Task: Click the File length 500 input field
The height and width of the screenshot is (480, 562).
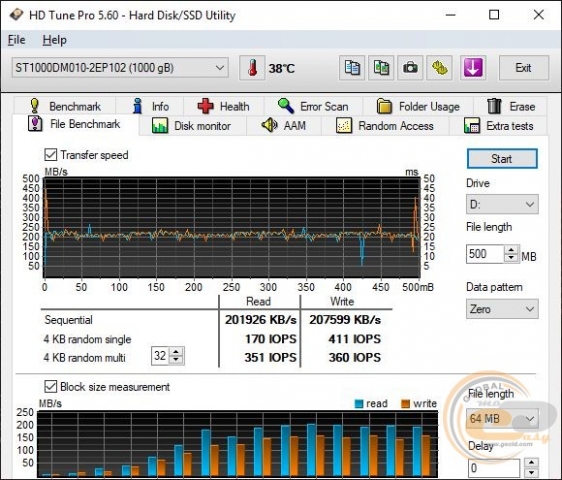Action: tap(486, 254)
